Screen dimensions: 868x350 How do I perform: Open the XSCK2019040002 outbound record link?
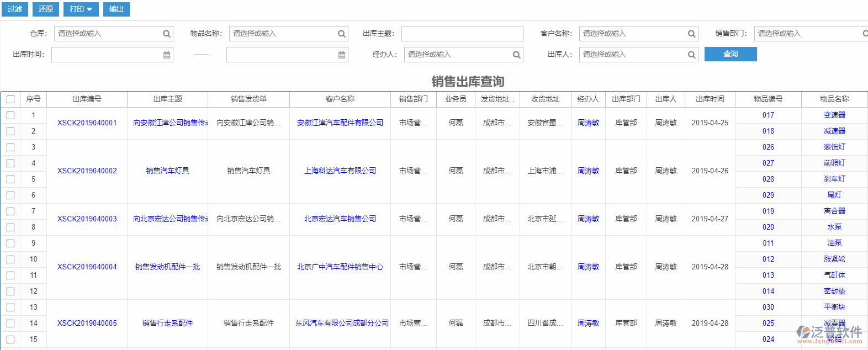click(87, 171)
